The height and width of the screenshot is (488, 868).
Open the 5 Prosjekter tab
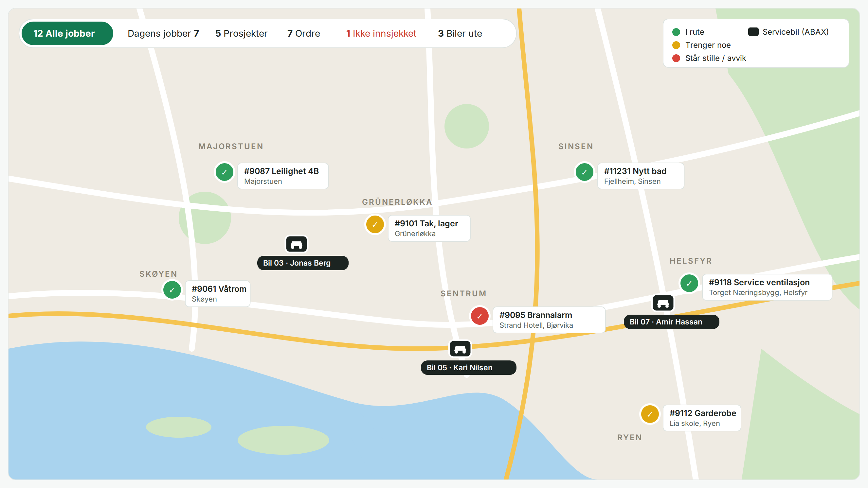tap(241, 33)
